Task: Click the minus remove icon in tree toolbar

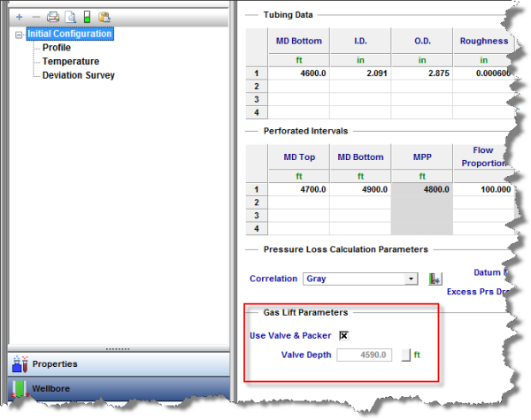Action: pos(35,17)
